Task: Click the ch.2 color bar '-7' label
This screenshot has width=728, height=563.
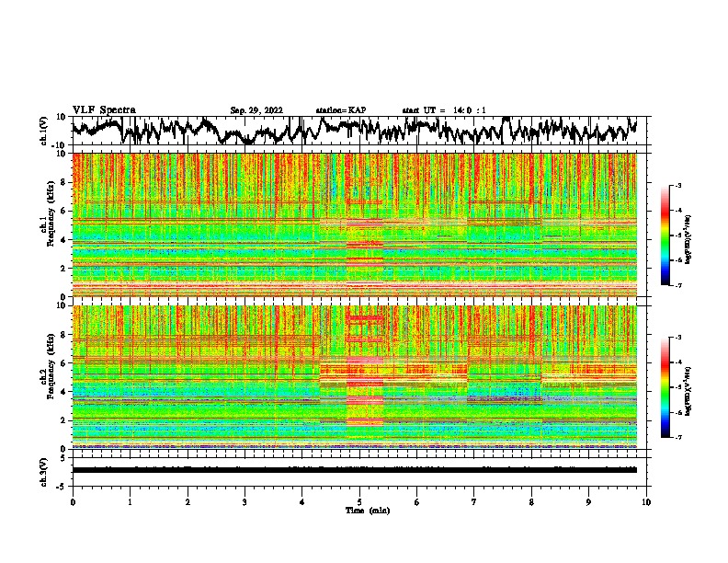Action: point(677,437)
